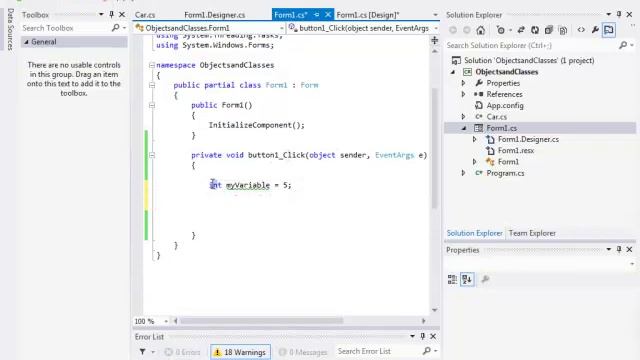Expand the References node

coord(463,94)
